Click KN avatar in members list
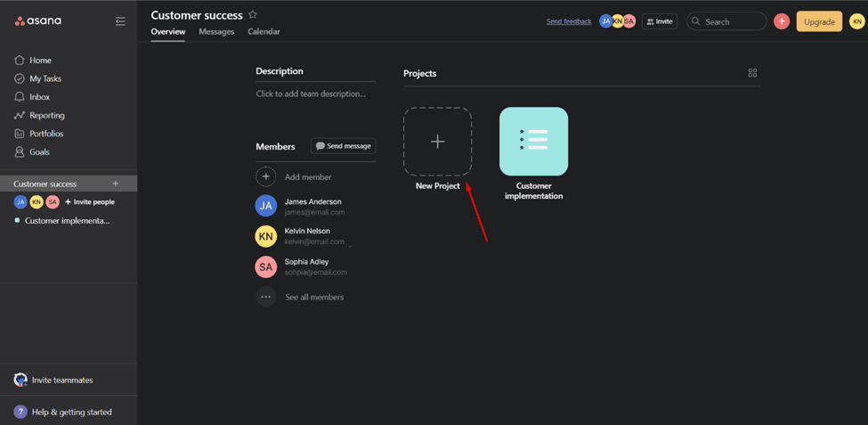The height and width of the screenshot is (425, 868). click(x=265, y=237)
